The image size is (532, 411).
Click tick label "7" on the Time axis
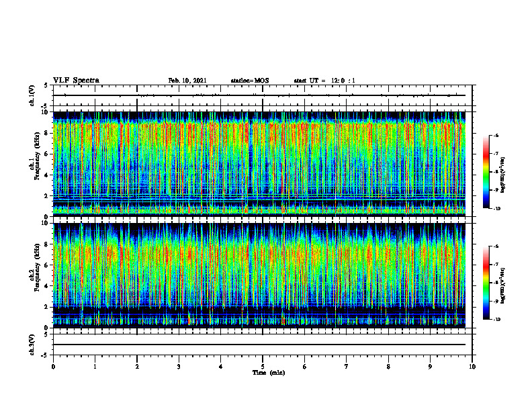click(x=347, y=367)
